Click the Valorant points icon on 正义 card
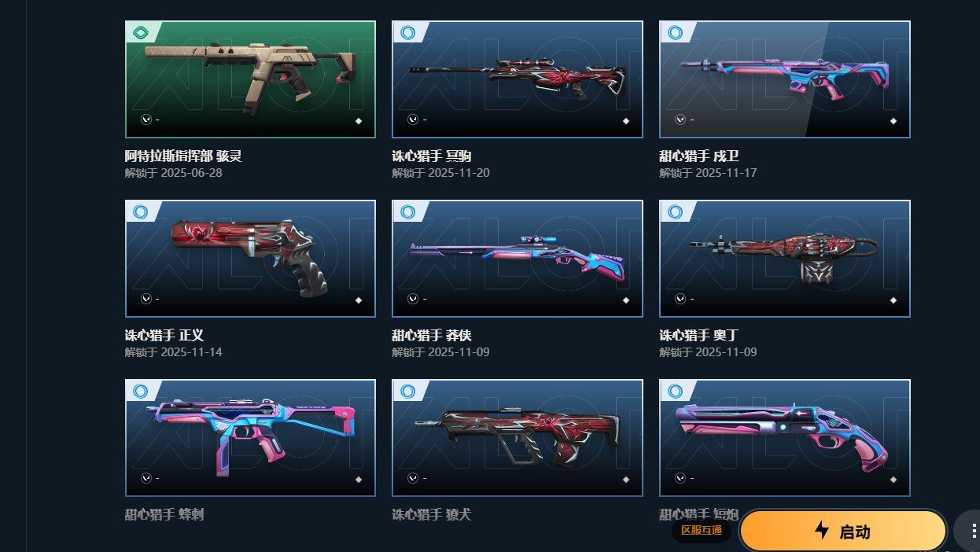The image size is (980, 552). (146, 299)
